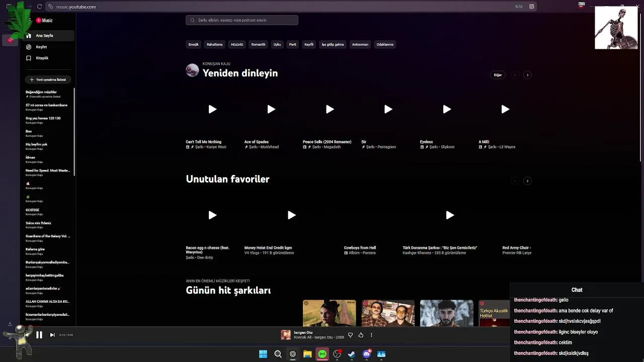
Task: Open Discord from the taskbar
Action: pyautogui.click(x=367, y=354)
